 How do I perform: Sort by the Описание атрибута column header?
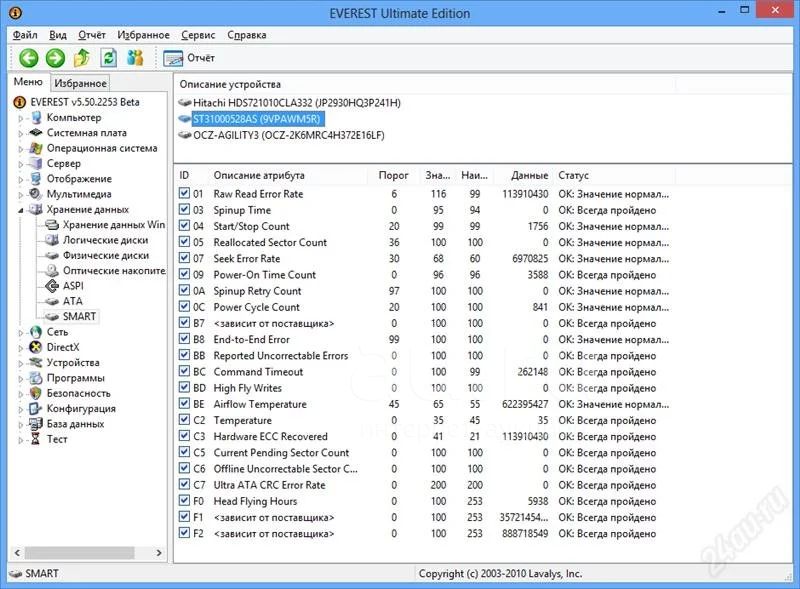pyautogui.click(x=288, y=175)
